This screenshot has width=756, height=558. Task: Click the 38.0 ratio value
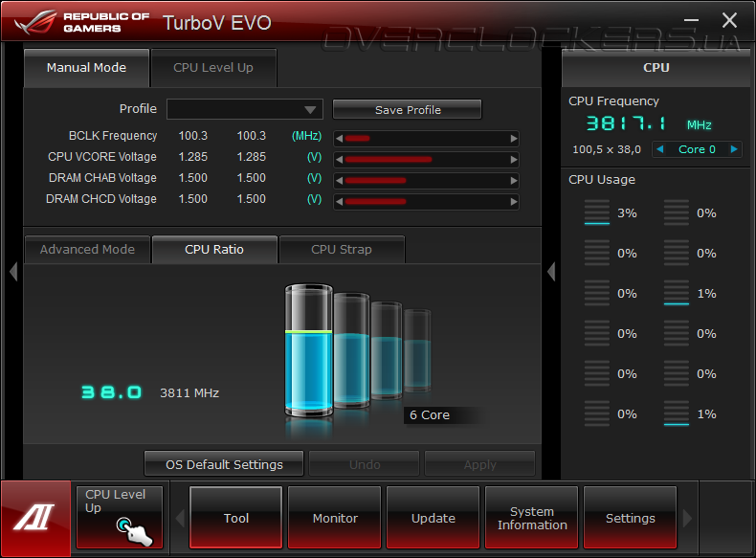click(x=112, y=392)
